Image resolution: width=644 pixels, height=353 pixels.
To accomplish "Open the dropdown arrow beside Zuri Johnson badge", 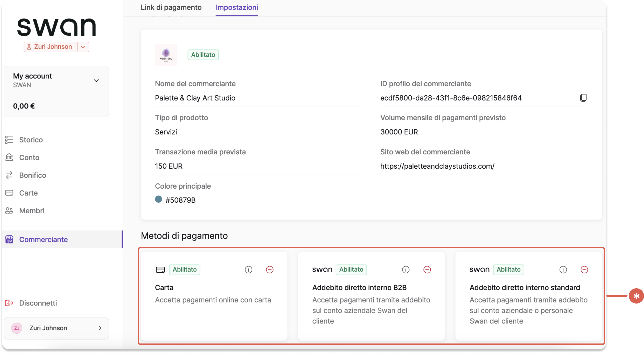I will coord(83,47).
